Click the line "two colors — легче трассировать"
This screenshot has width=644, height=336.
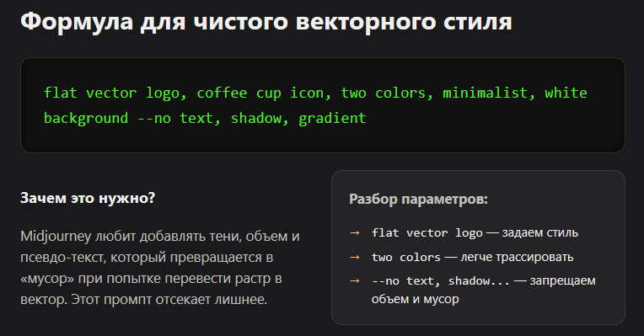(x=472, y=257)
